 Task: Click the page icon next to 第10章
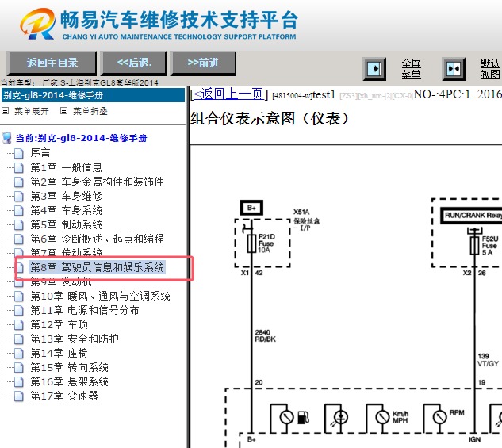point(19,297)
